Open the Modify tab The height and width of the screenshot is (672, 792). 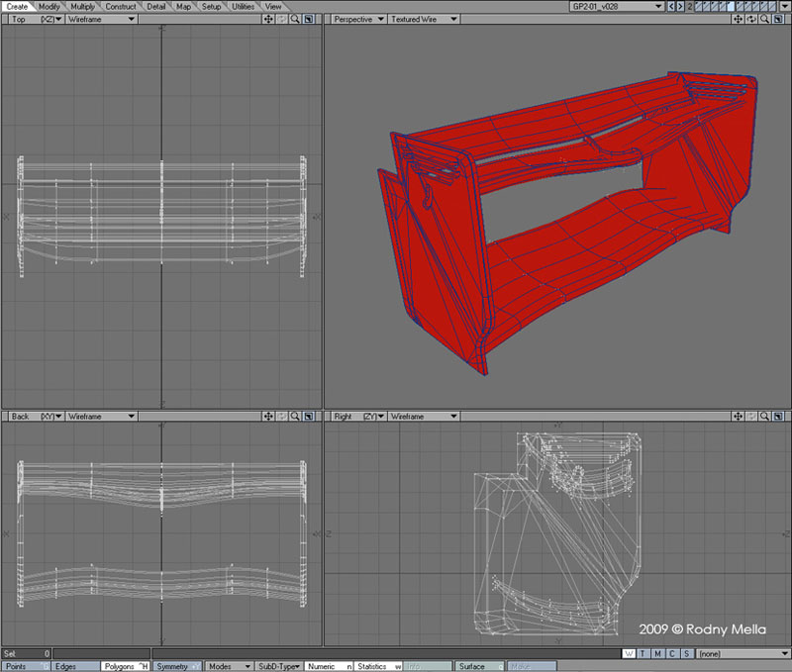coord(49,6)
